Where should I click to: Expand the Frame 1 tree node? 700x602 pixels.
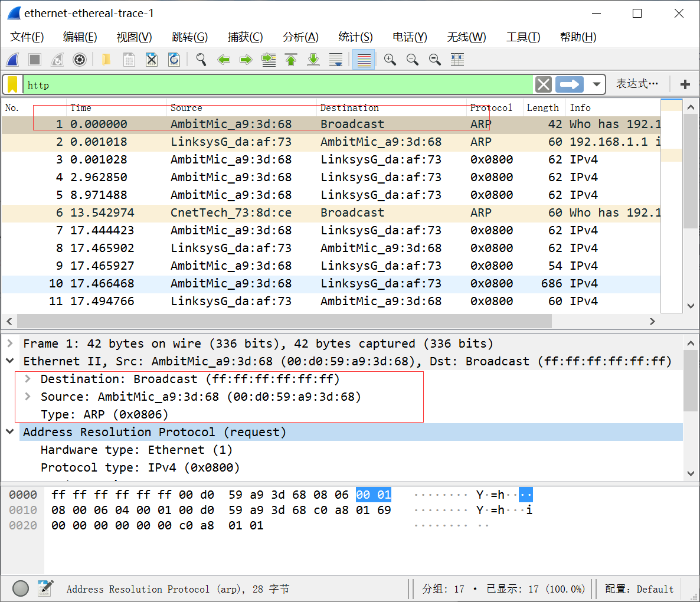point(10,343)
